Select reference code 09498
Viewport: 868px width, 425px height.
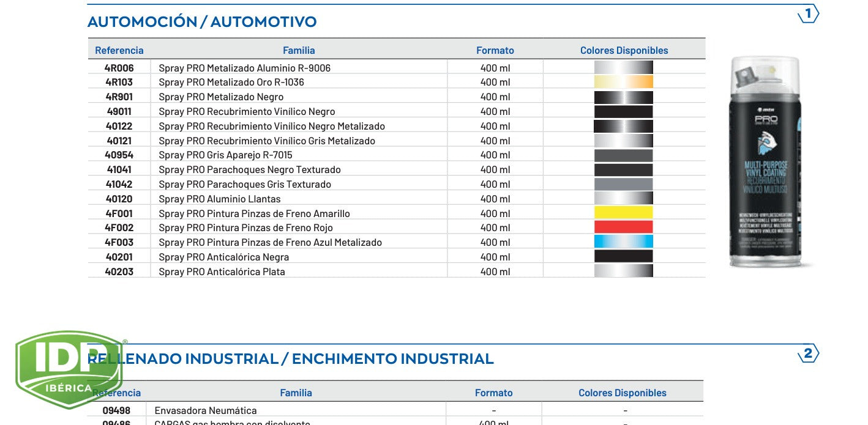pyautogui.click(x=116, y=410)
